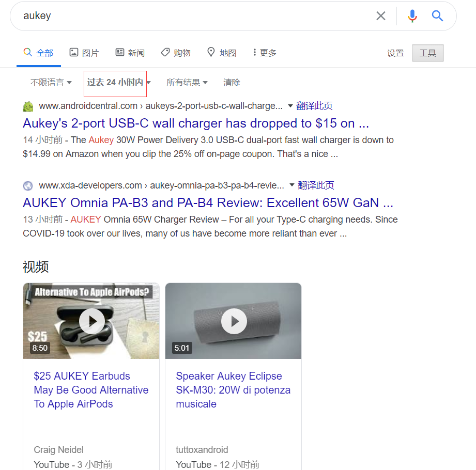Viewport: 476px width, 470px height.
Task: Expand the 所有结果 dropdown
Action: point(187,82)
